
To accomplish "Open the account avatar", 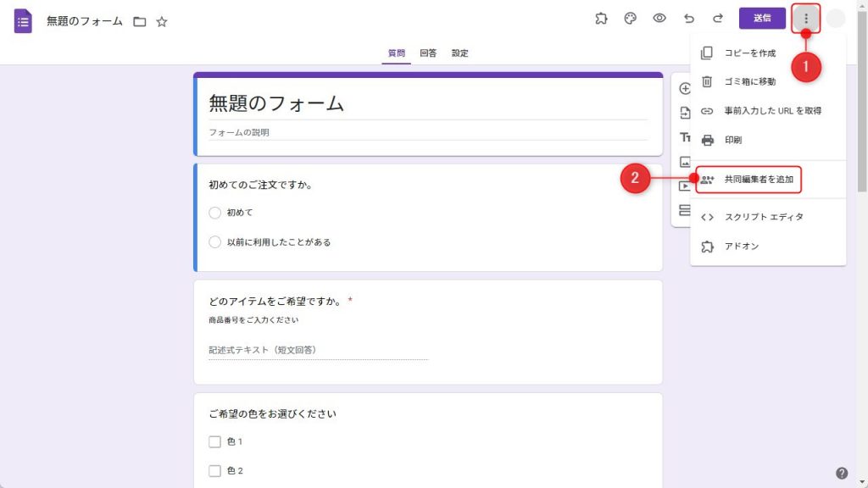I will click(835, 19).
